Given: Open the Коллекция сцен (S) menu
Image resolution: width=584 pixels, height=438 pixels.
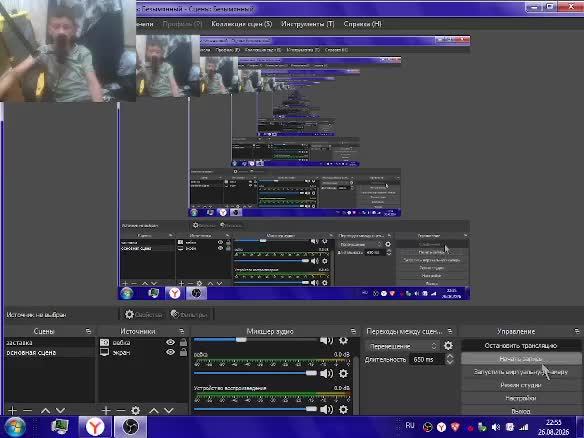Looking at the screenshot, I should (x=242, y=24).
